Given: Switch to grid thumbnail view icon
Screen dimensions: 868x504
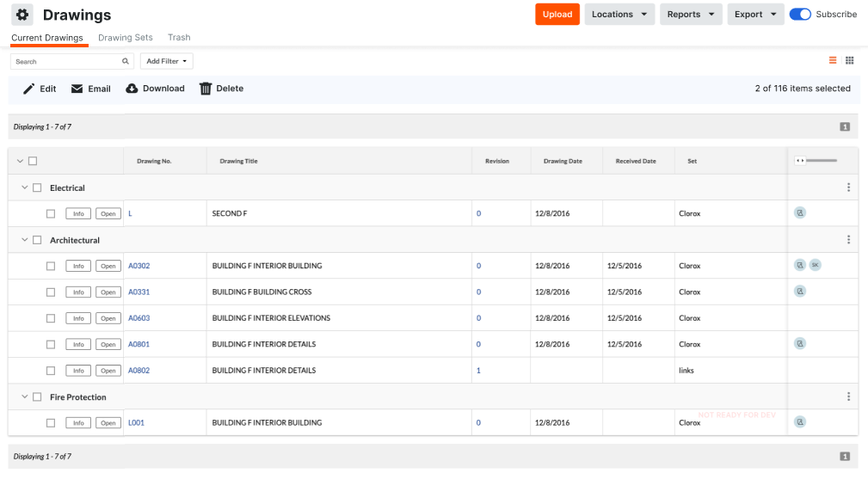Looking at the screenshot, I should point(850,60).
